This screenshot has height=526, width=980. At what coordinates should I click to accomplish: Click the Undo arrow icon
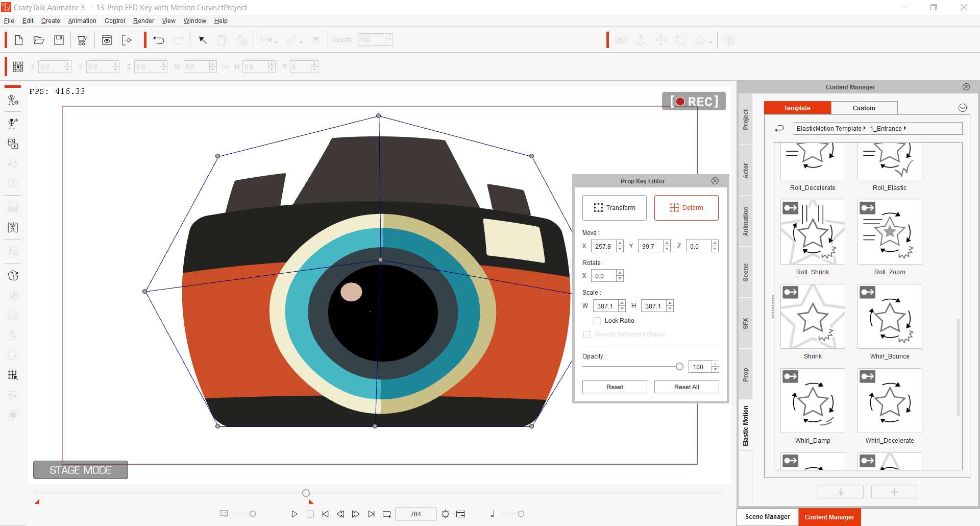(158, 40)
